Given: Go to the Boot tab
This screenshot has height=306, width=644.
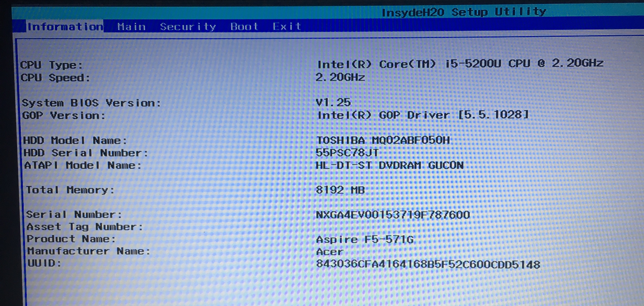Looking at the screenshot, I should [244, 26].
